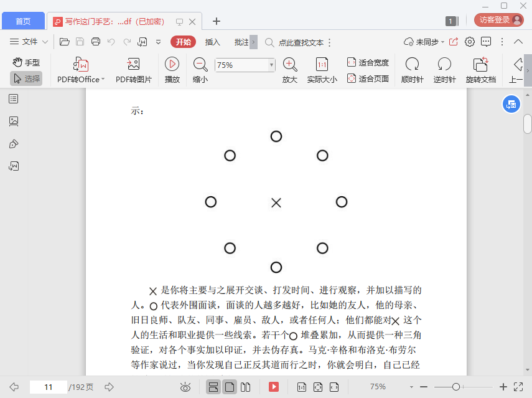Go to previous page arrow
Screen dimensions: 532x398
pos(14,387)
